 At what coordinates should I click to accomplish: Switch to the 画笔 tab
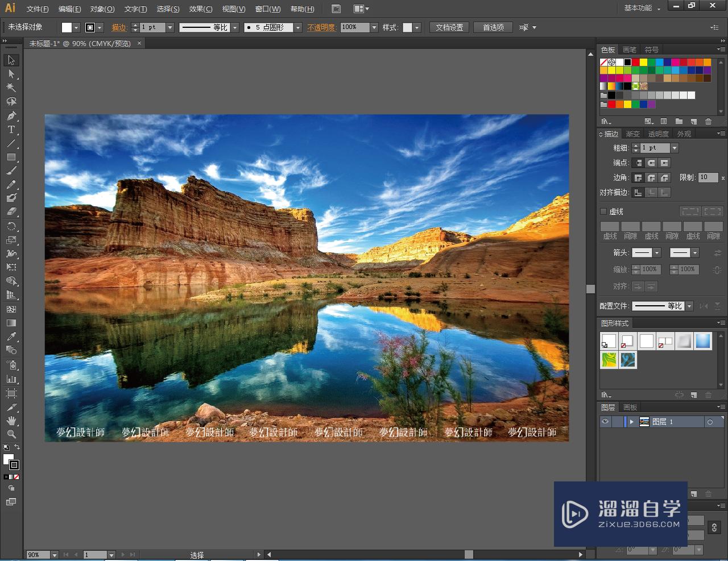pyautogui.click(x=630, y=50)
